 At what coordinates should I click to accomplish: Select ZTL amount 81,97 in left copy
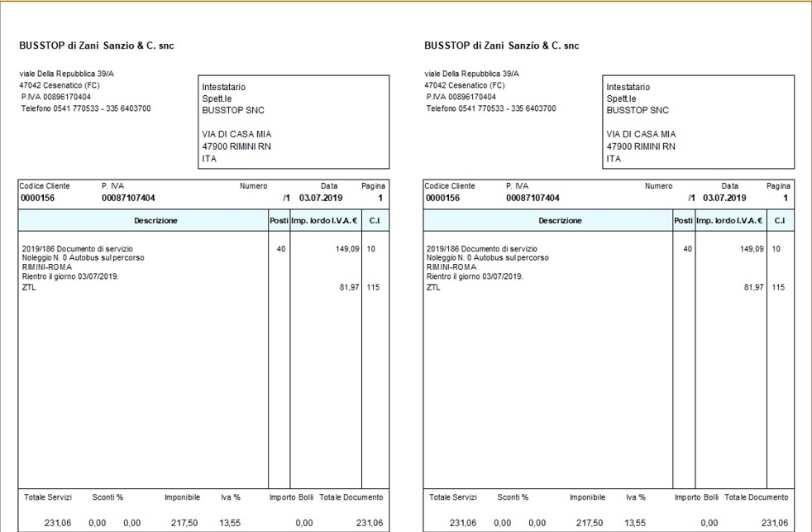(350, 287)
